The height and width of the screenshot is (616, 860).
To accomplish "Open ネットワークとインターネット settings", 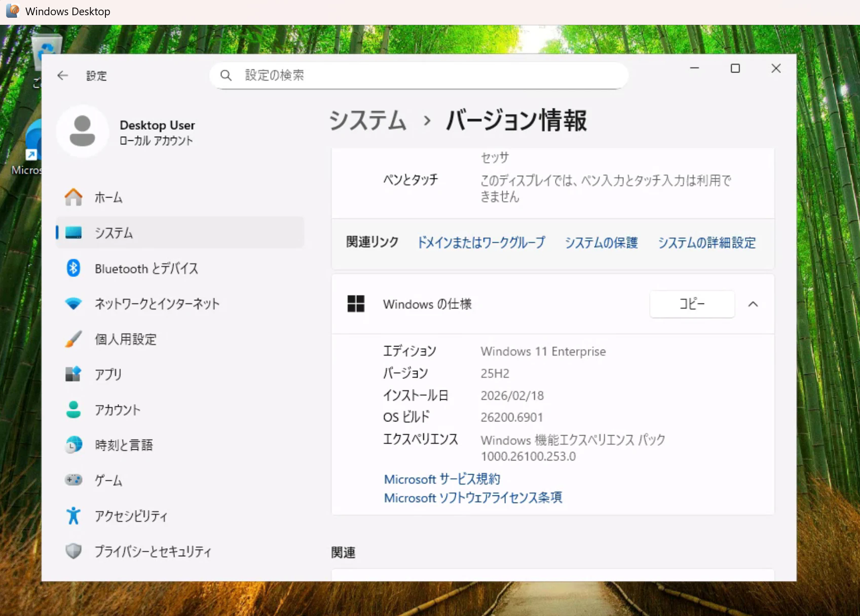I will pyautogui.click(x=180, y=303).
